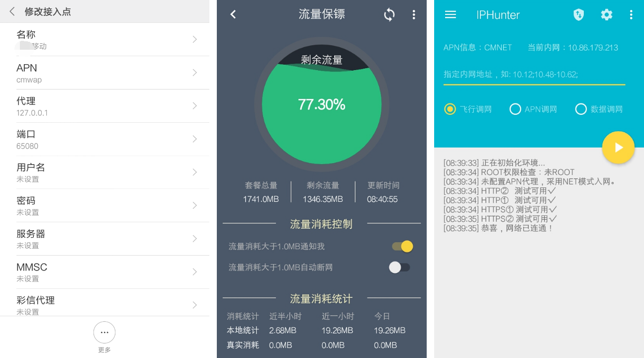Tap the 2.68MB local statistic value
The width and height of the screenshot is (644, 358).
tap(282, 331)
